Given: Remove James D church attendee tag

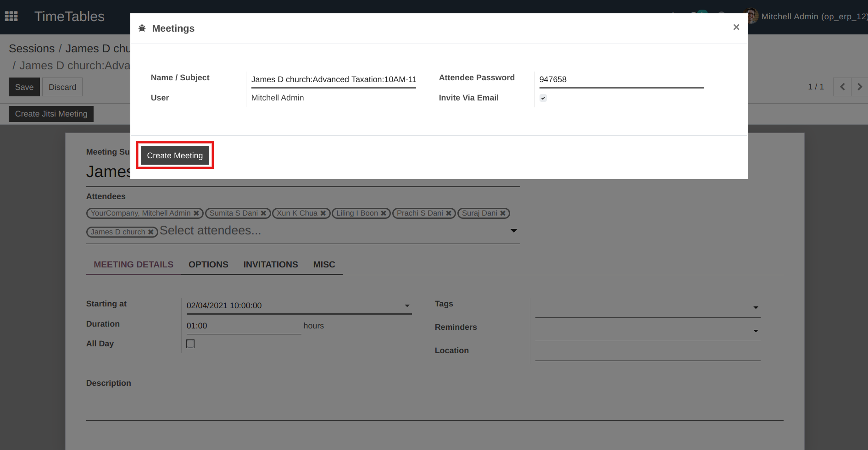Looking at the screenshot, I should click(x=150, y=232).
